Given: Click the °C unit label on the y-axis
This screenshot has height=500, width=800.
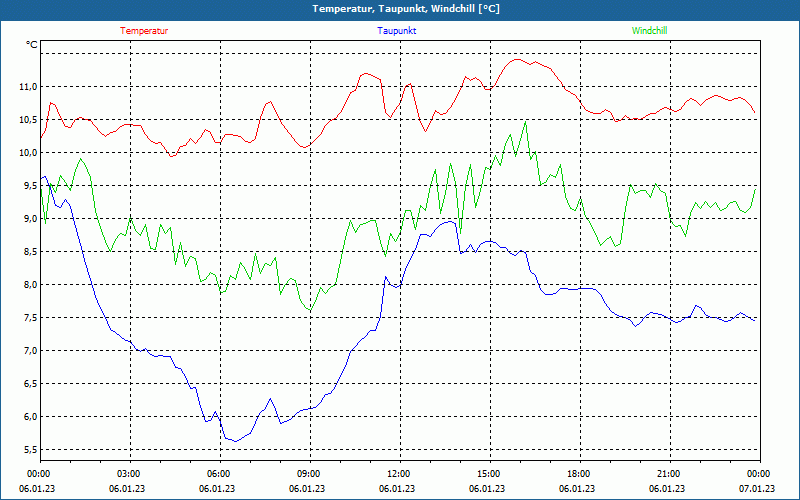Looking at the screenshot, I should point(32,45).
